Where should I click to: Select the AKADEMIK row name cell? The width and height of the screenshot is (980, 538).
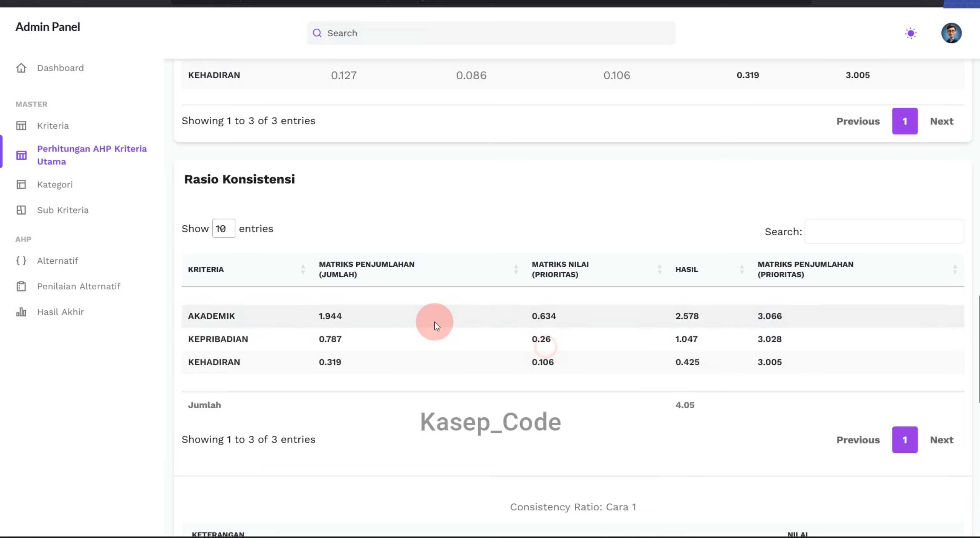211,316
